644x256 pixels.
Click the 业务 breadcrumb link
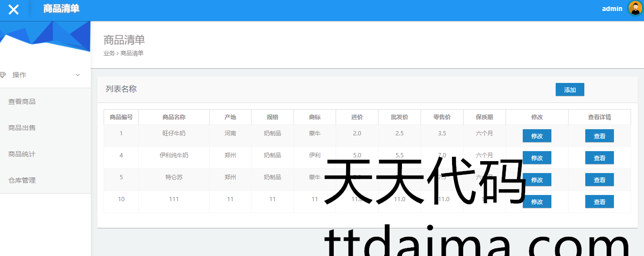109,53
